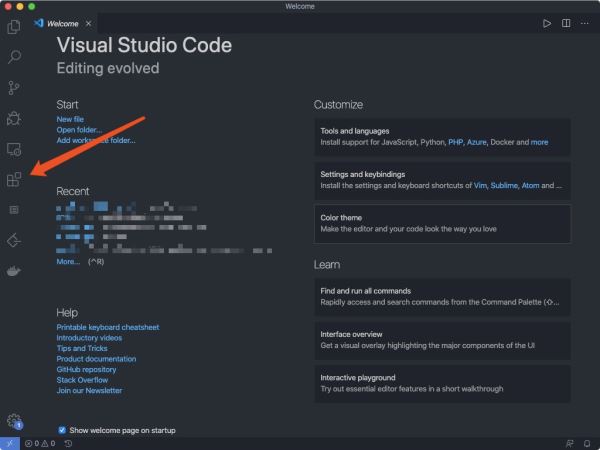
Task: Click the Open folder link
Action: pos(79,130)
